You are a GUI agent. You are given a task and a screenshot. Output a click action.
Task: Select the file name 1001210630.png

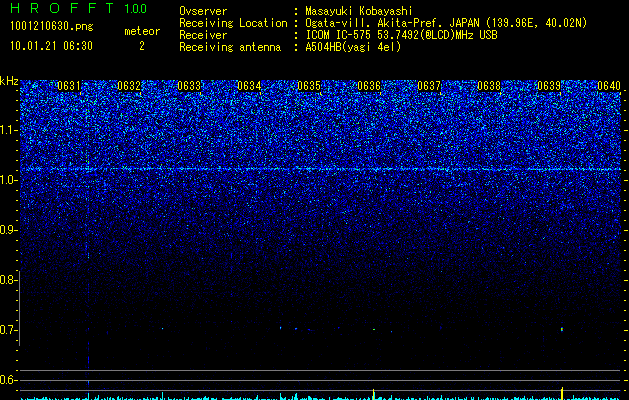tap(52, 26)
